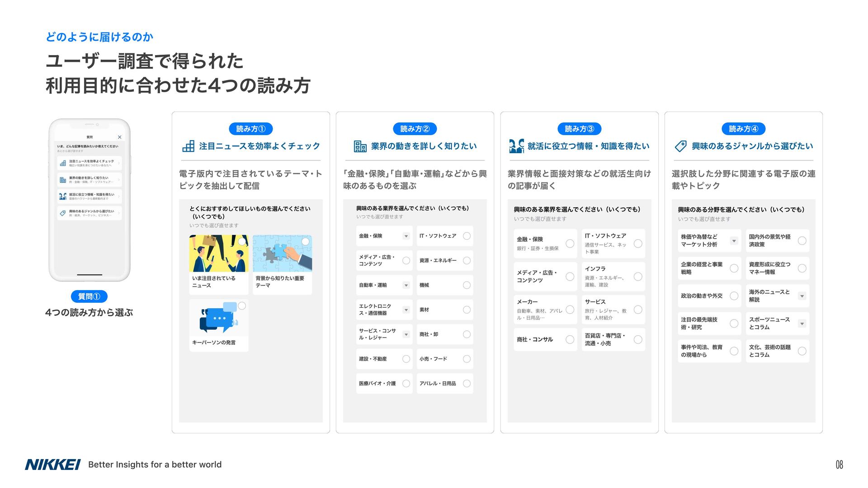Screen dimensions: 868x488
Task: Click the building icon beside 業界の動きを詳しく知りたい heading
Action: click(x=360, y=146)
